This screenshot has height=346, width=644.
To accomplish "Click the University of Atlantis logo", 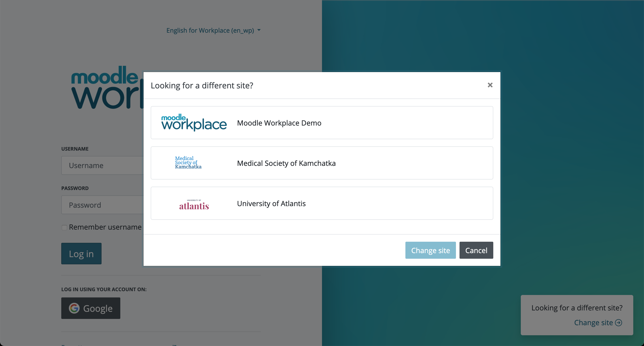I will (x=194, y=204).
